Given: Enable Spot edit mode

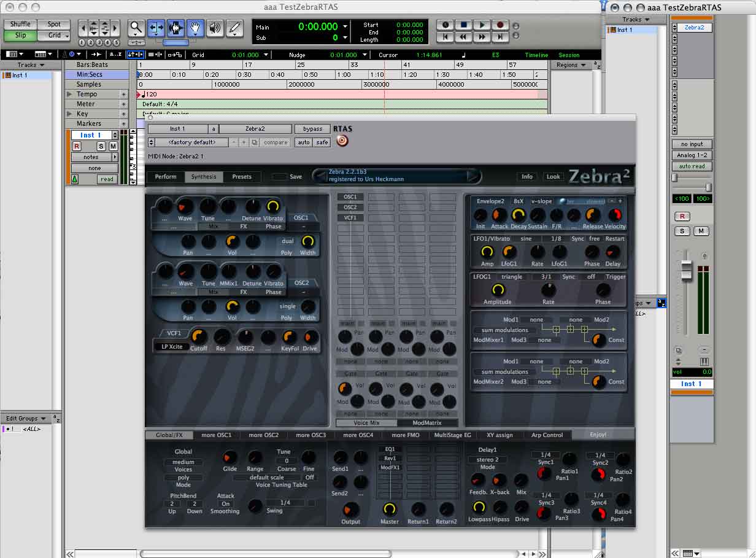Looking at the screenshot, I should pyautogui.click(x=54, y=25).
